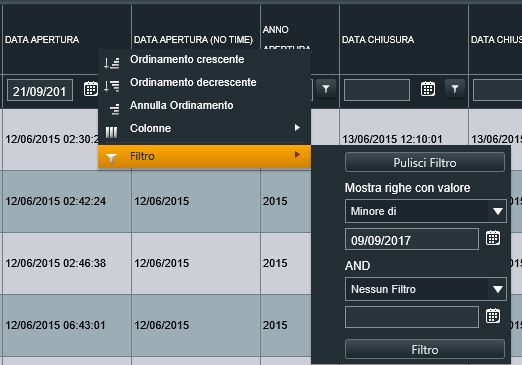
Task: Click the 21/09/201 filter date field
Action: (40, 90)
